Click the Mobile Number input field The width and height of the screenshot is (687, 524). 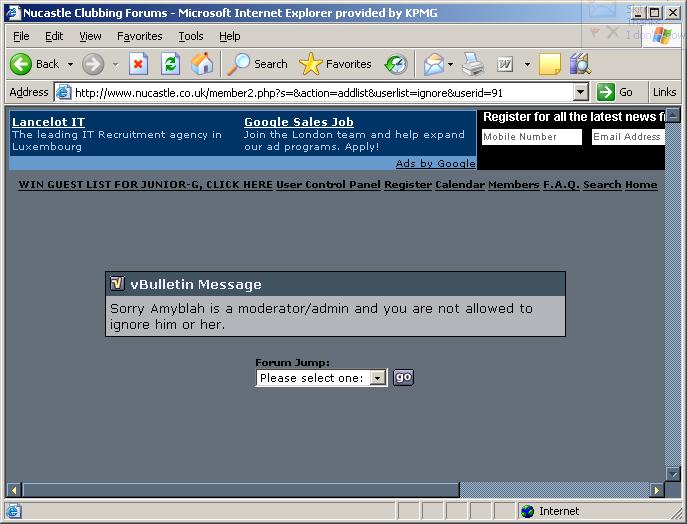point(531,137)
